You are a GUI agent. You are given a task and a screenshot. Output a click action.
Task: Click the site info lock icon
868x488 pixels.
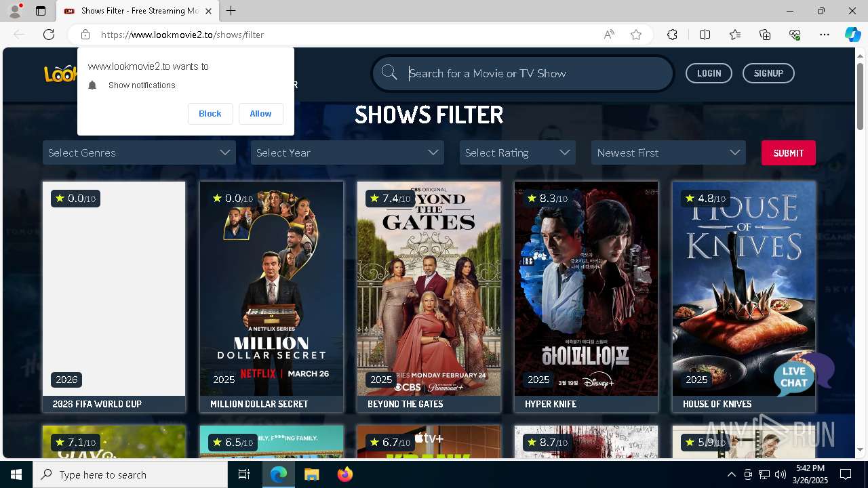click(x=85, y=35)
